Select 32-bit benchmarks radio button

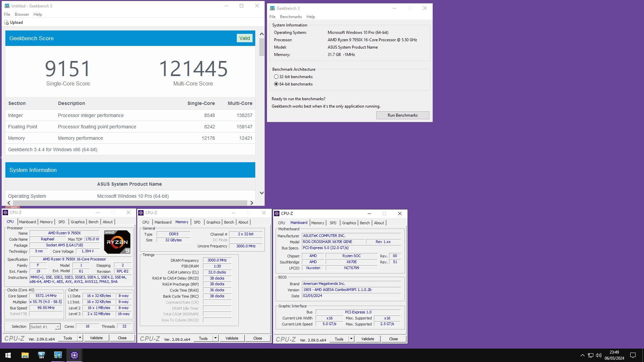[276, 77]
